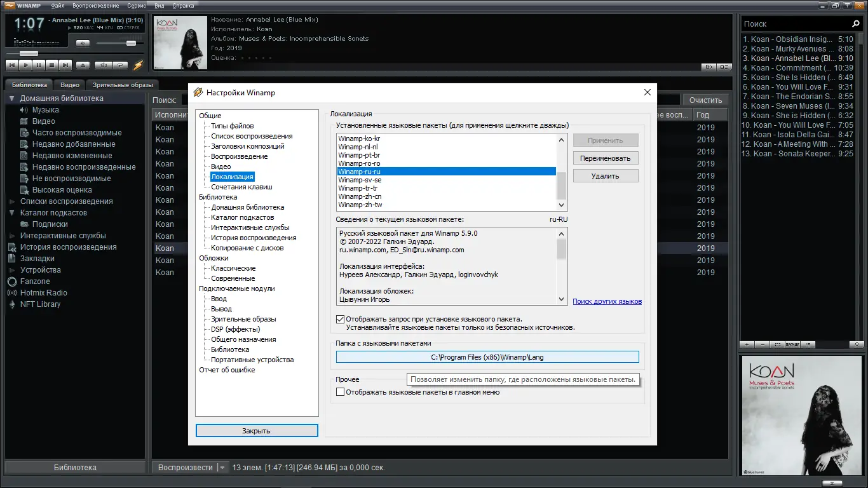Click the playlist search magnifier icon
868x488 pixels.
855,24
